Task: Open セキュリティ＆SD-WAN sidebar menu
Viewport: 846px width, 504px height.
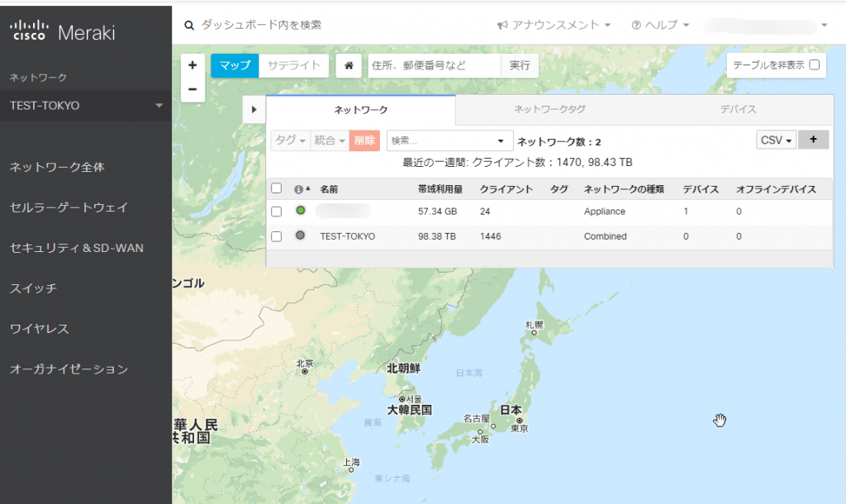Action: tap(77, 248)
